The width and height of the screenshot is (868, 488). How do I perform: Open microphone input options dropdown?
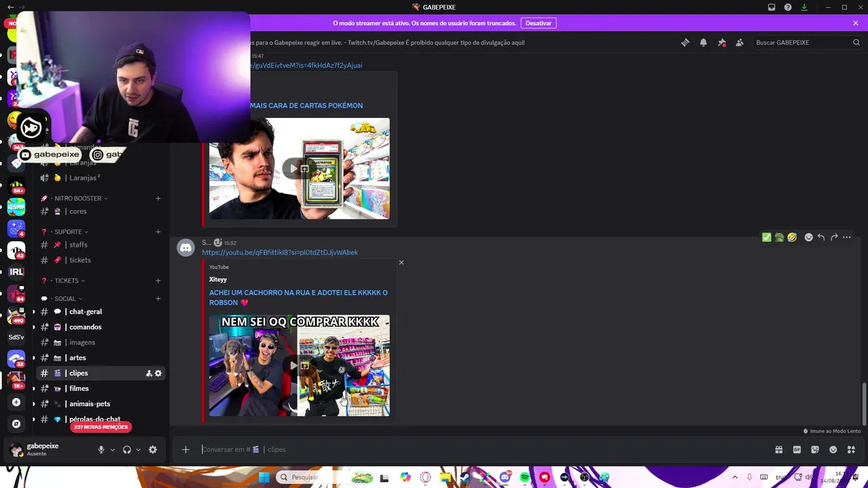(113, 449)
